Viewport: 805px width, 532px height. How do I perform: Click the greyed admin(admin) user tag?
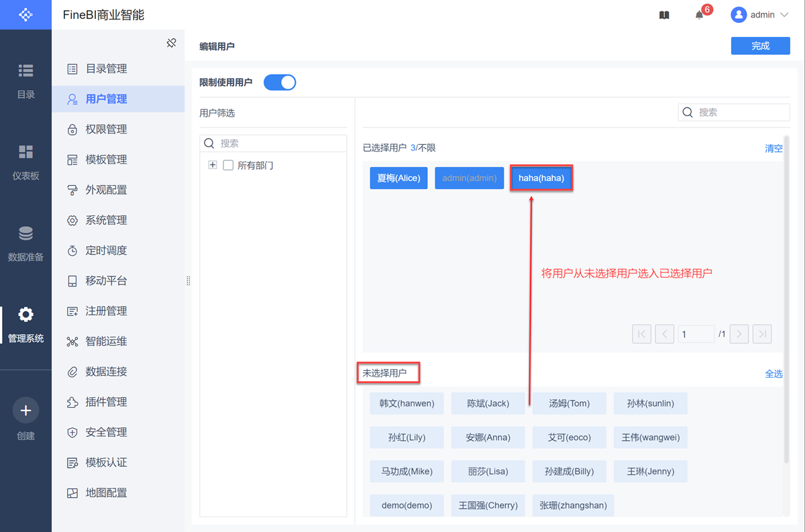coord(469,178)
